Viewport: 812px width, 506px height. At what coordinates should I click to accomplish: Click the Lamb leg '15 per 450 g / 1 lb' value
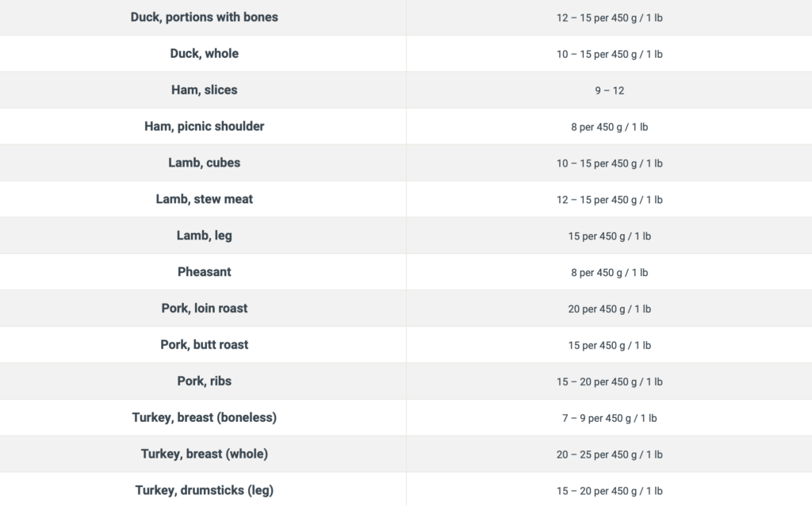click(x=610, y=236)
